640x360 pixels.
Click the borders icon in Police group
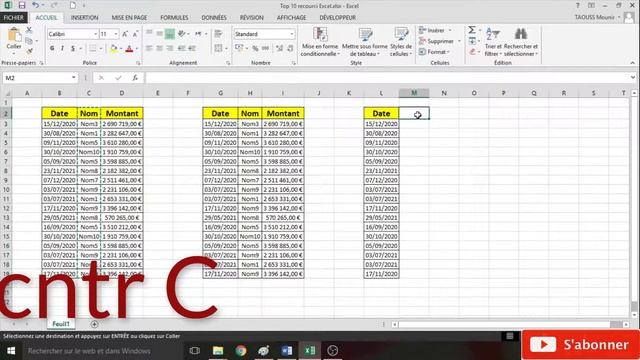coord(93,49)
